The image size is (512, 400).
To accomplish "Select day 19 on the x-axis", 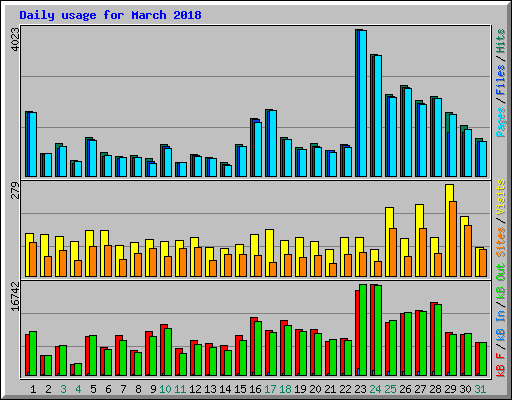I will coord(300,389).
